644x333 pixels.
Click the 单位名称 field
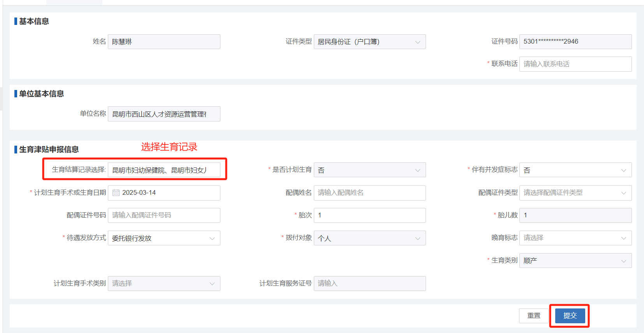[164, 114]
